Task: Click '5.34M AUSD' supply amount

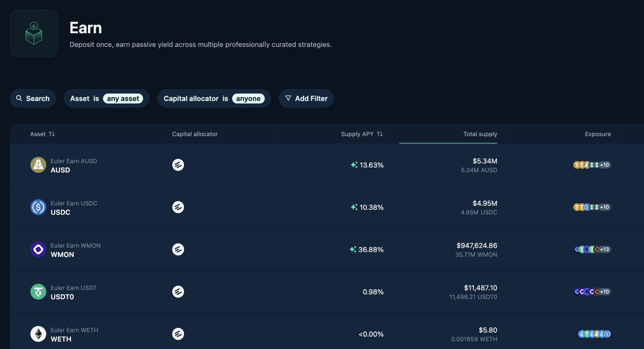Action: 479,170
